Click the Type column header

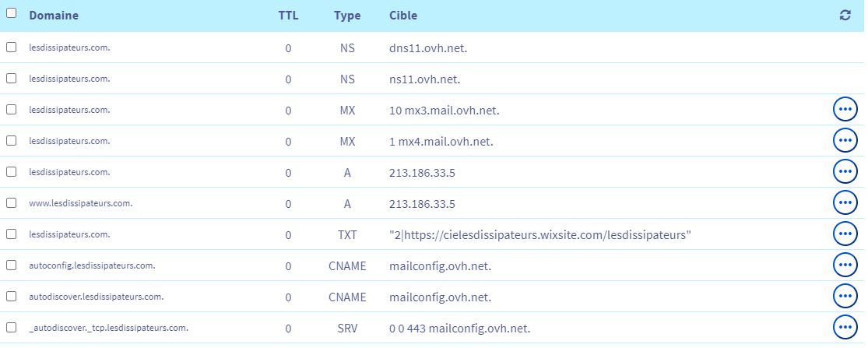click(x=347, y=16)
